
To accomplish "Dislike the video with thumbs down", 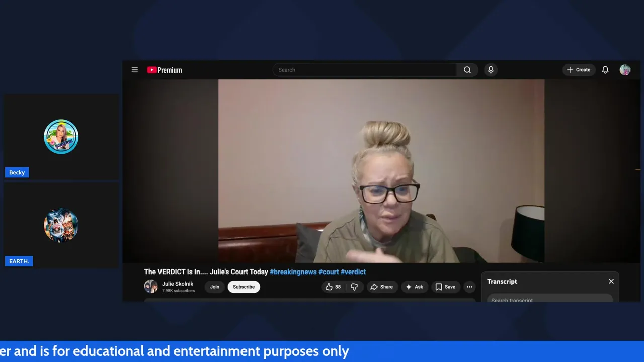I will 354,287.
